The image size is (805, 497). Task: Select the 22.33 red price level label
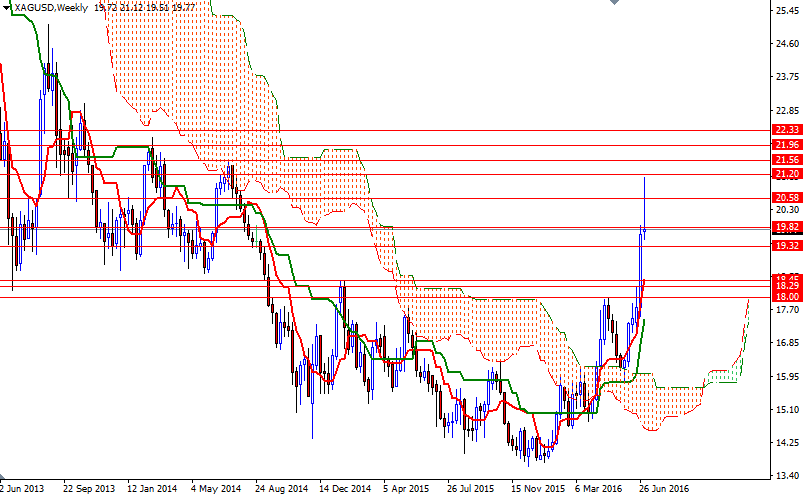point(787,130)
